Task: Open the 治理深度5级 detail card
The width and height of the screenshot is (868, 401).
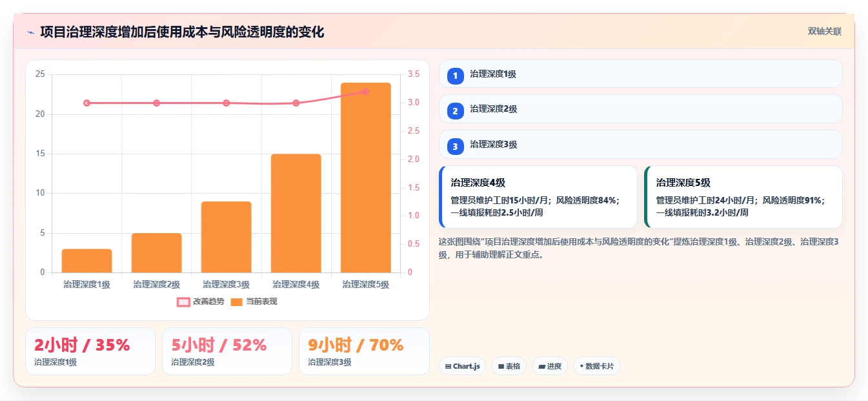Action: (743, 197)
